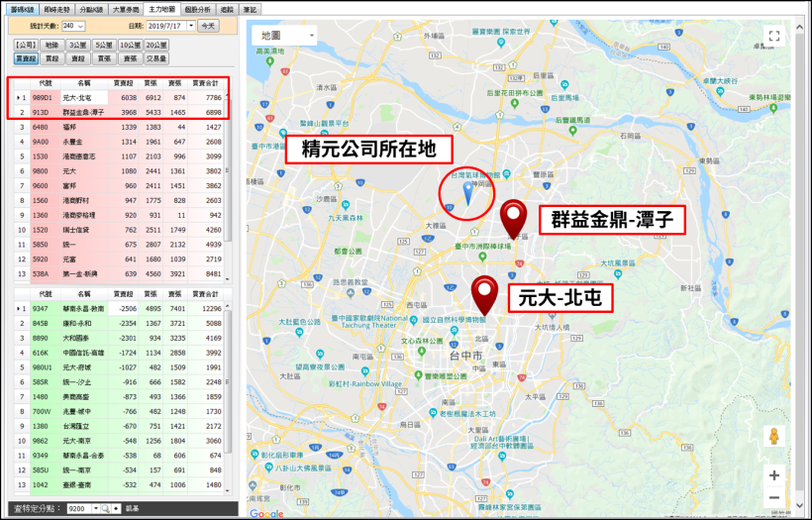Toggle the 買賣超 sort button
The width and height of the screenshot is (812, 520).
coord(26,58)
